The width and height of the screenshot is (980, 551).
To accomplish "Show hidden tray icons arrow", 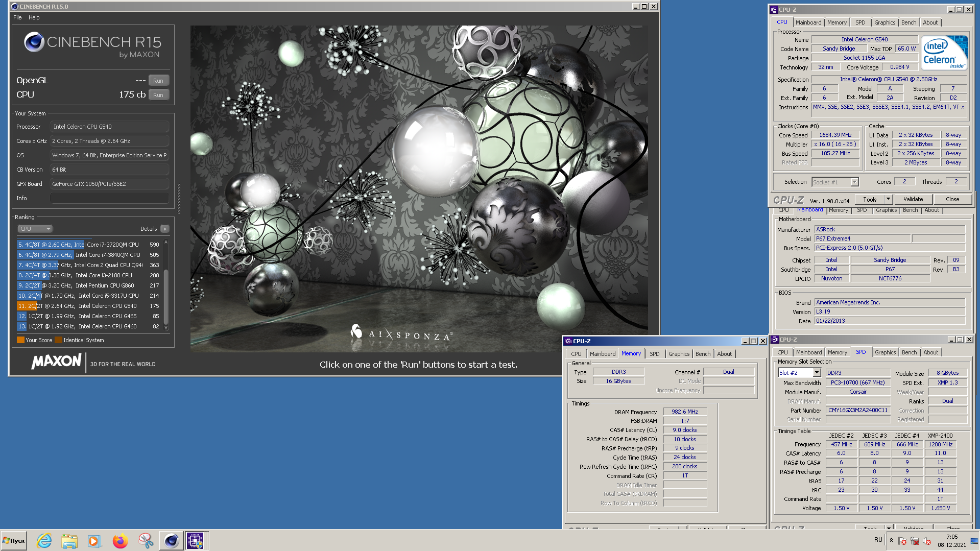I will (x=891, y=540).
